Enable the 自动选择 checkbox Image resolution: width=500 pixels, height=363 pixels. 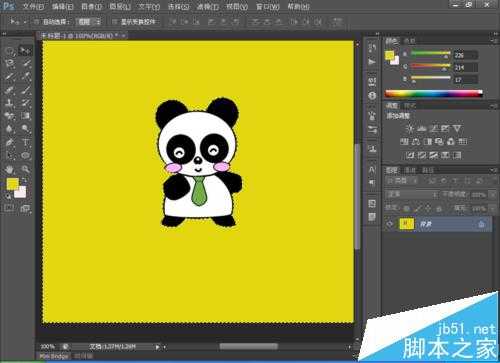pos(37,22)
